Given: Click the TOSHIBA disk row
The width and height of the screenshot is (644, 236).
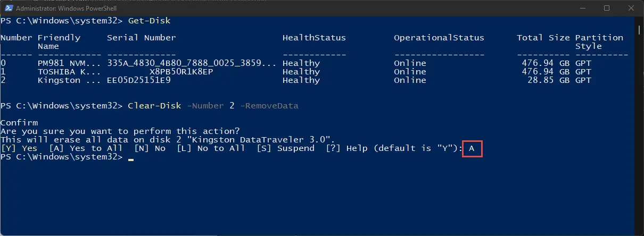Looking at the screenshot, I should (x=314, y=72).
